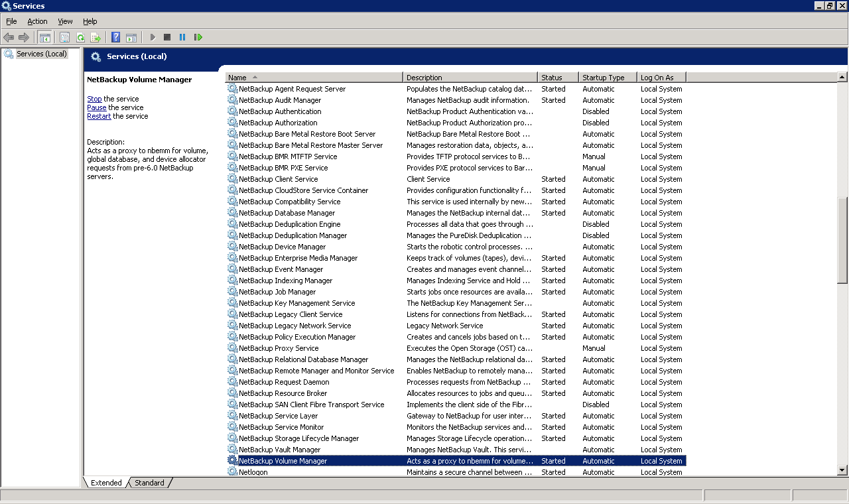849x504 pixels.
Task: Click the vertical scrollbar up arrow
Action: [842, 78]
